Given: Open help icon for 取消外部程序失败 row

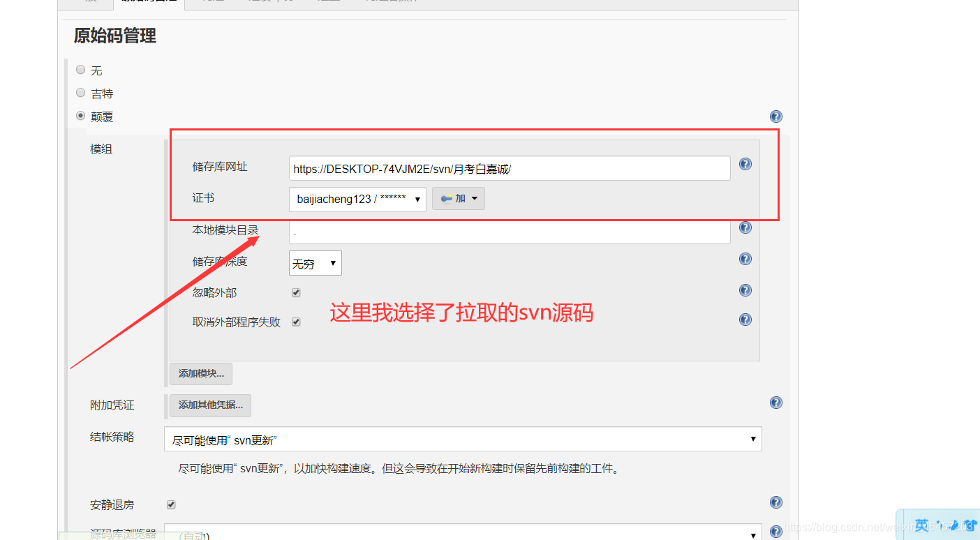Looking at the screenshot, I should [745, 320].
